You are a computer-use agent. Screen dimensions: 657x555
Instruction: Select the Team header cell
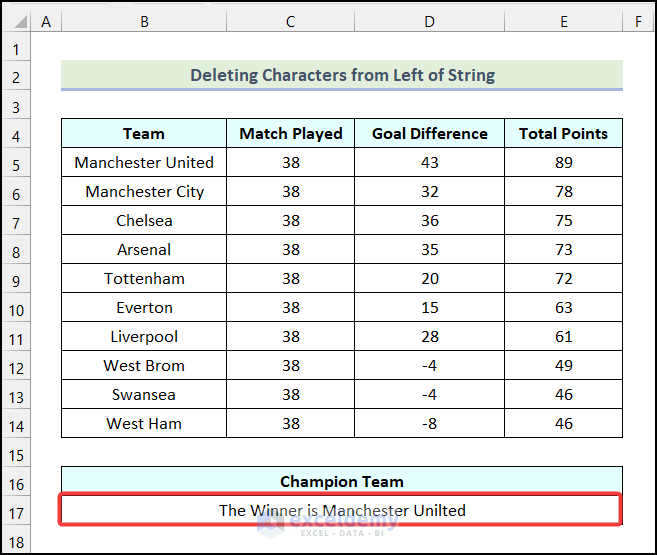pyautogui.click(x=144, y=133)
